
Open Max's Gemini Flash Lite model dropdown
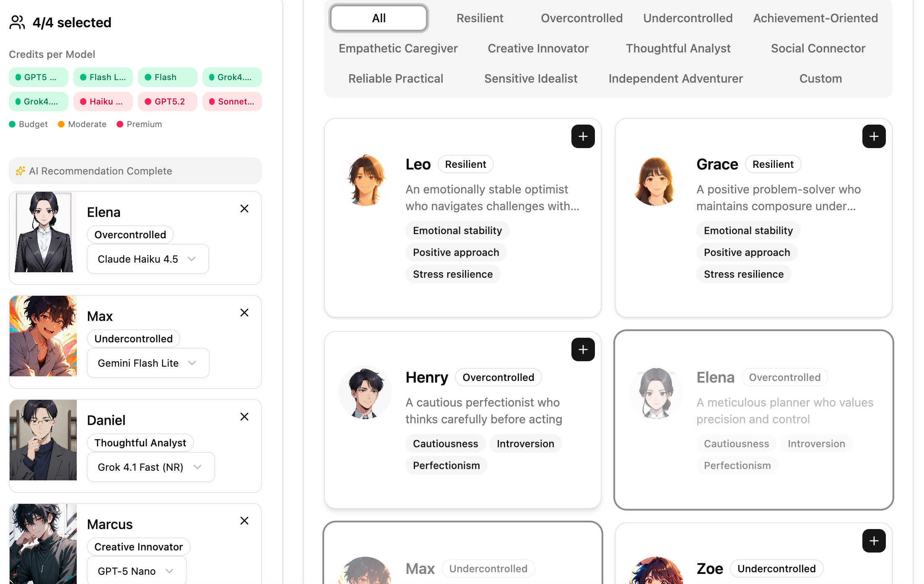[x=148, y=363]
